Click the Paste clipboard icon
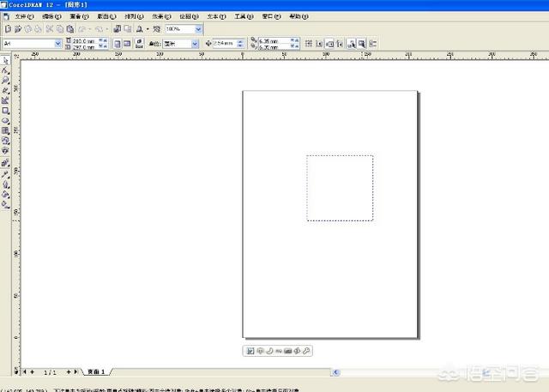This screenshot has width=549, height=392. [x=70, y=29]
